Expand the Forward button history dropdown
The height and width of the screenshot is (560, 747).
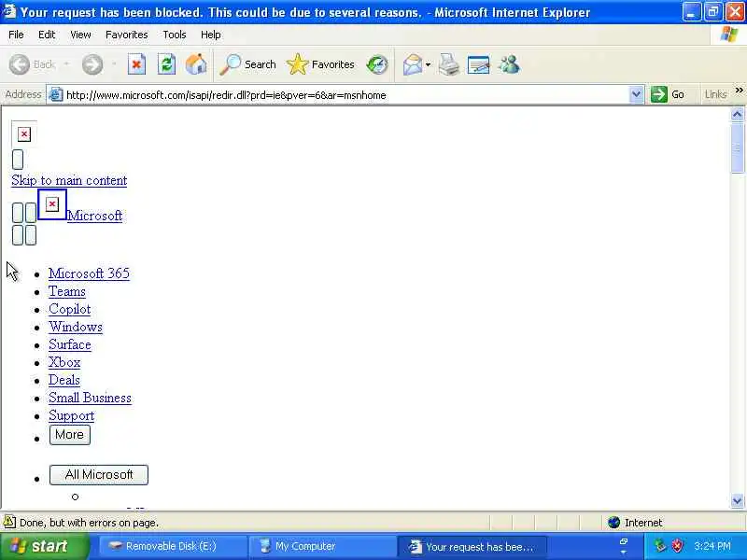(x=114, y=64)
